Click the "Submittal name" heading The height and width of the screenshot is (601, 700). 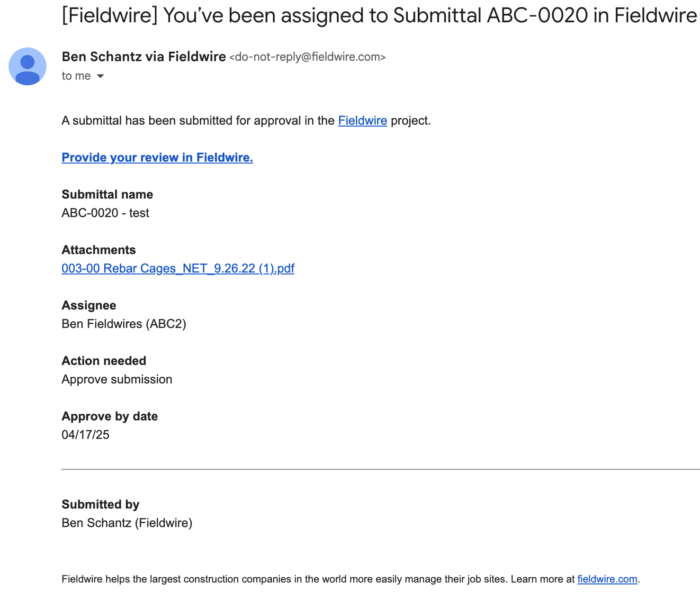[108, 194]
